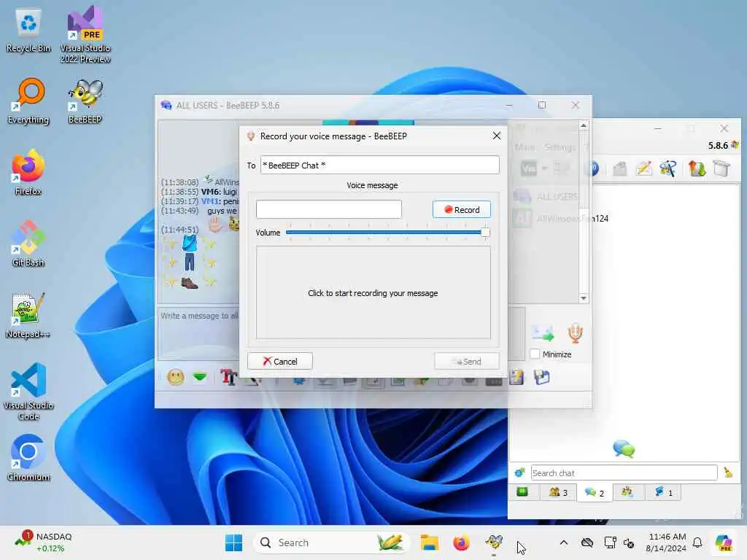The height and width of the screenshot is (560, 747).
Task: Click the Search chat field
Action: click(x=624, y=472)
